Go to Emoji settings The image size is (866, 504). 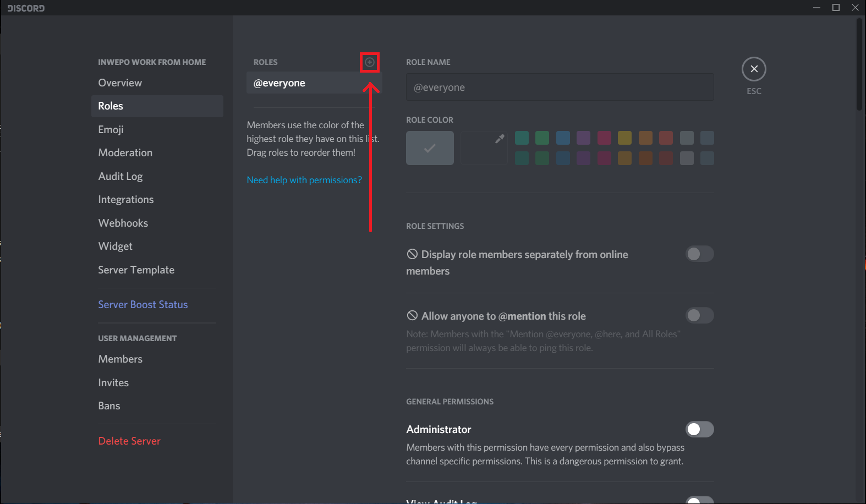coord(111,129)
